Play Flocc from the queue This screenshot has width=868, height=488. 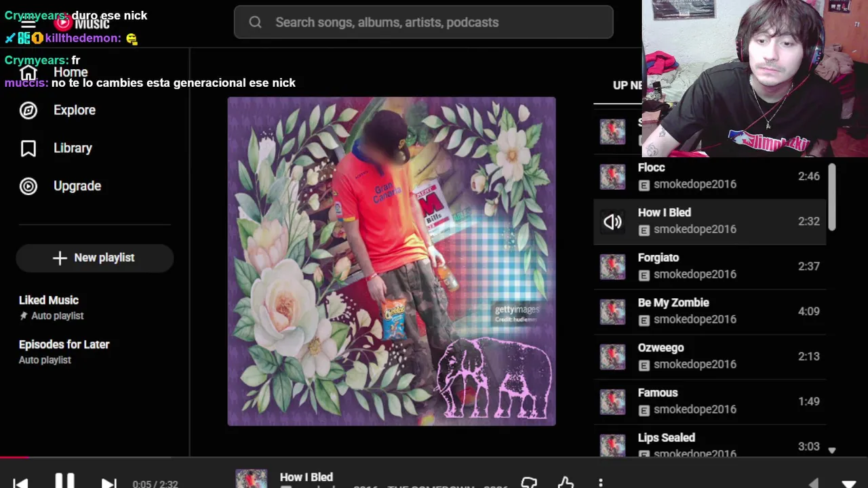[x=709, y=176]
